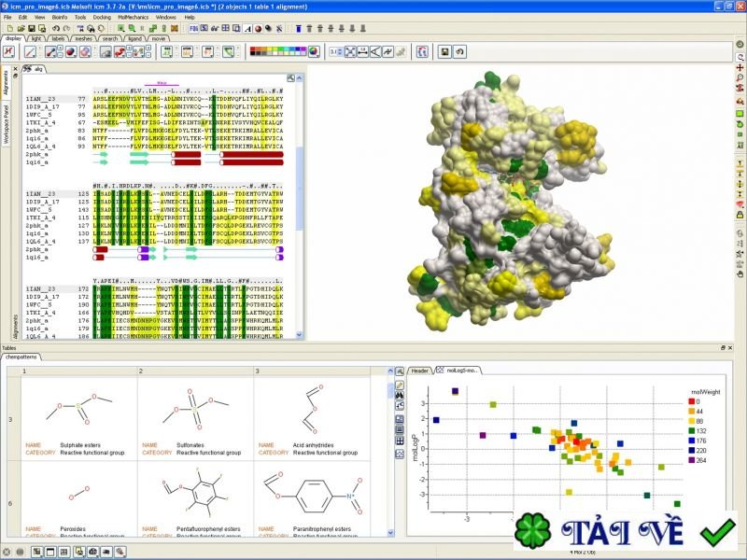Viewport: 747px width, 560px height.
Task: Click the undo arrow icon
Action: tap(56, 29)
